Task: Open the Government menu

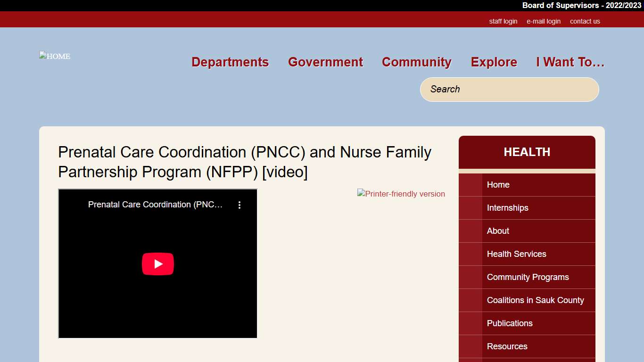Action: point(325,62)
